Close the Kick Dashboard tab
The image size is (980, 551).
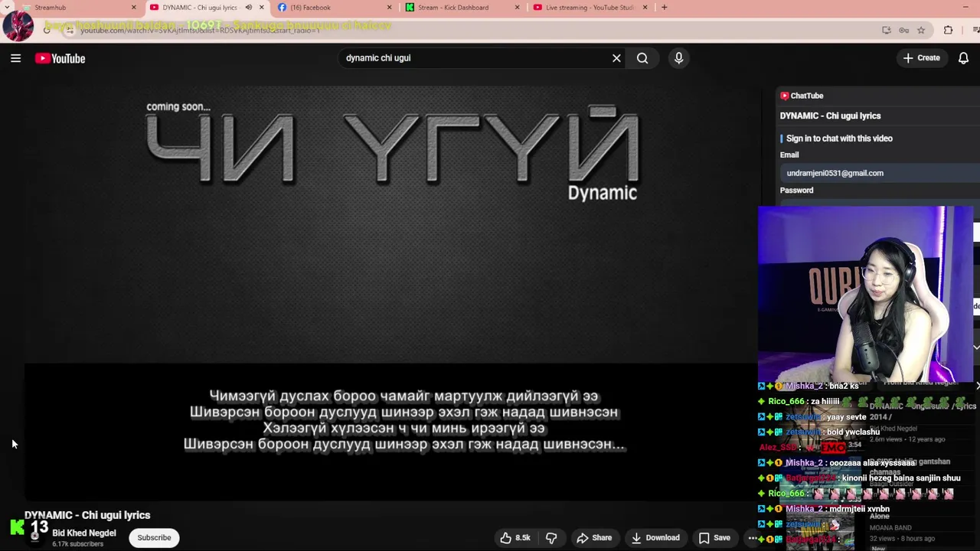pyautogui.click(x=517, y=8)
